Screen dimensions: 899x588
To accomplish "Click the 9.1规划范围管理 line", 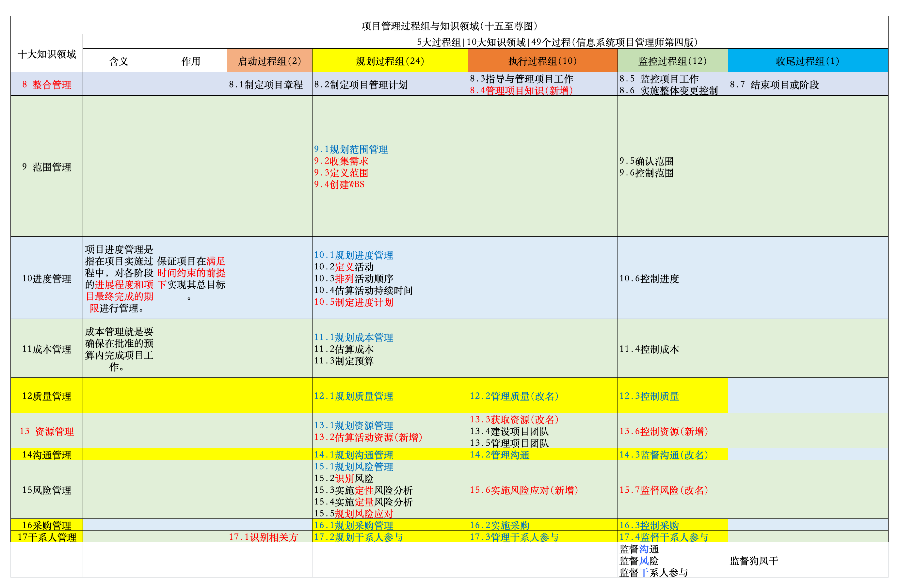I will click(x=351, y=149).
